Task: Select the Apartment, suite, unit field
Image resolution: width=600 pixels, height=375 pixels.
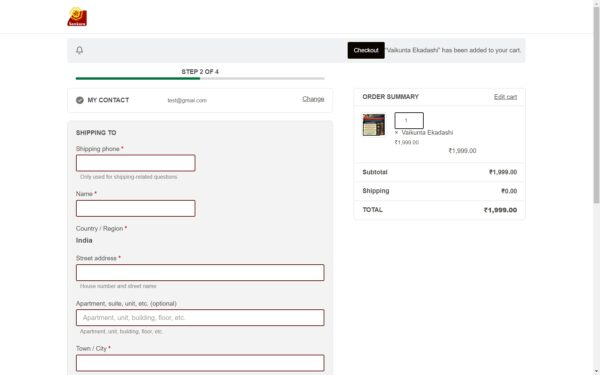Action: 200,318
